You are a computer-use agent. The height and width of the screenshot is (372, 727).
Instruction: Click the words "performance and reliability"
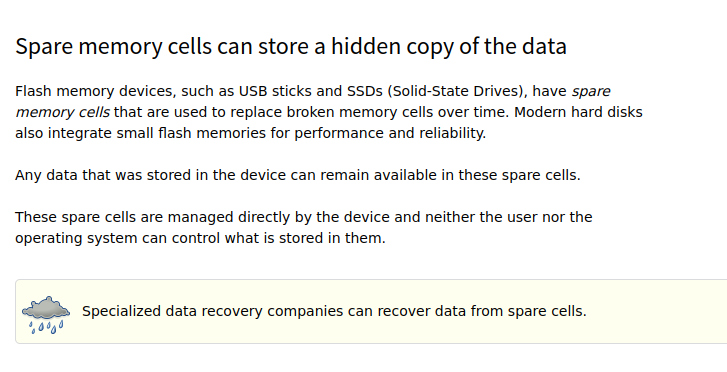click(x=390, y=133)
